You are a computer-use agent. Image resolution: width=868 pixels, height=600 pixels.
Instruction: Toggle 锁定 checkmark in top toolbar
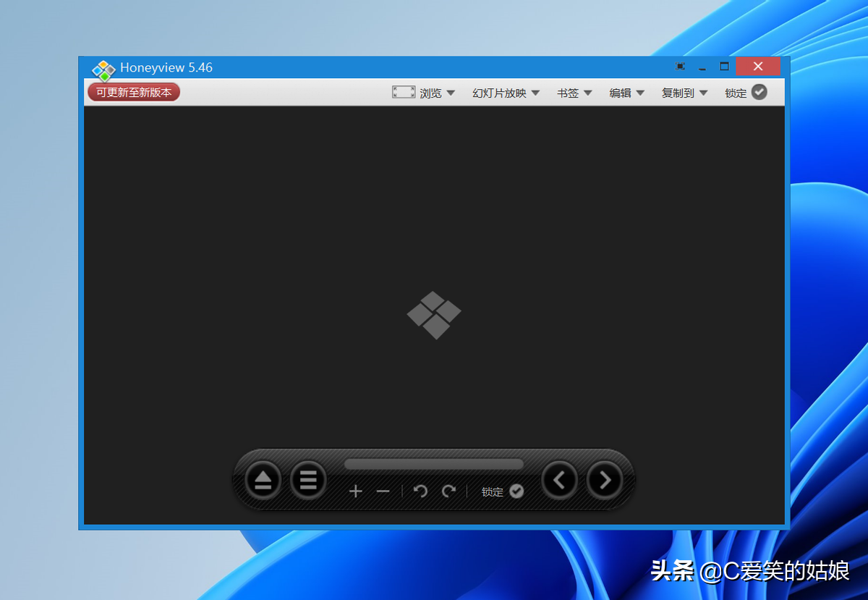click(x=759, y=92)
